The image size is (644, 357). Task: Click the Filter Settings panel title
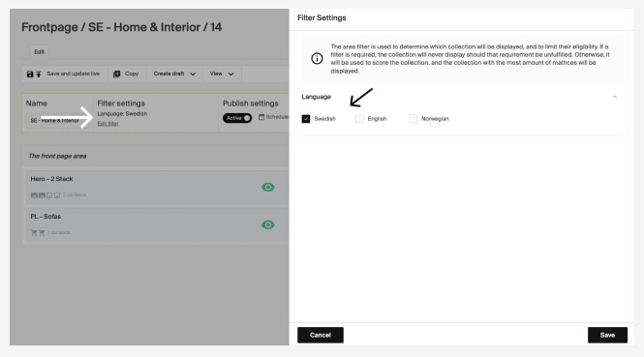(x=322, y=18)
